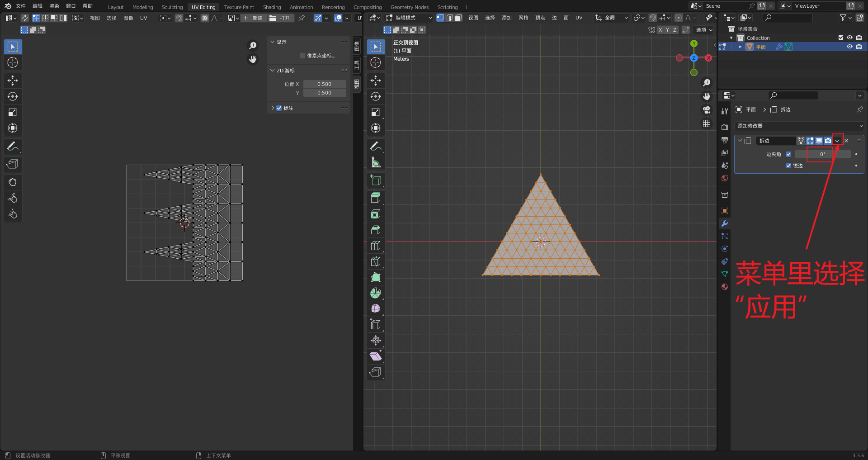This screenshot has width=868, height=460.
Task: Open the Object Data properties tab
Action: point(725,274)
